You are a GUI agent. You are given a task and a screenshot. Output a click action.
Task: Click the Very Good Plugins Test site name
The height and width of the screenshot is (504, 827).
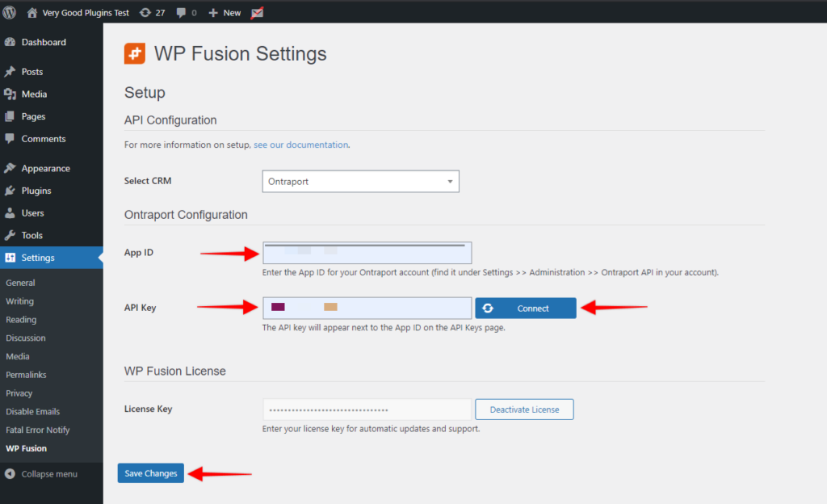tap(86, 13)
